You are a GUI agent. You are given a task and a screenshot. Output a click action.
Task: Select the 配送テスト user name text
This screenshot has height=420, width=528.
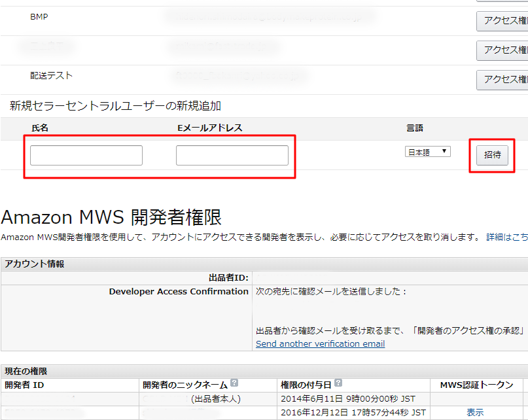click(x=52, y=75)
